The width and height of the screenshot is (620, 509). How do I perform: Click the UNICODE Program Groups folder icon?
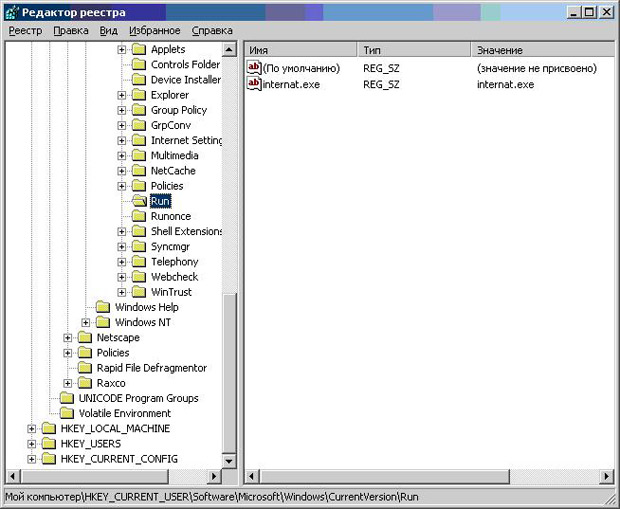[66, 398]
